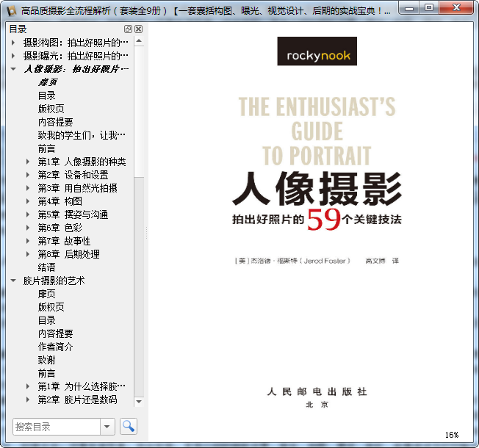Screen dimensions: 479x448
Task: Collapse the 人像摄影 book entry
Action: click(x=13, y=69)
